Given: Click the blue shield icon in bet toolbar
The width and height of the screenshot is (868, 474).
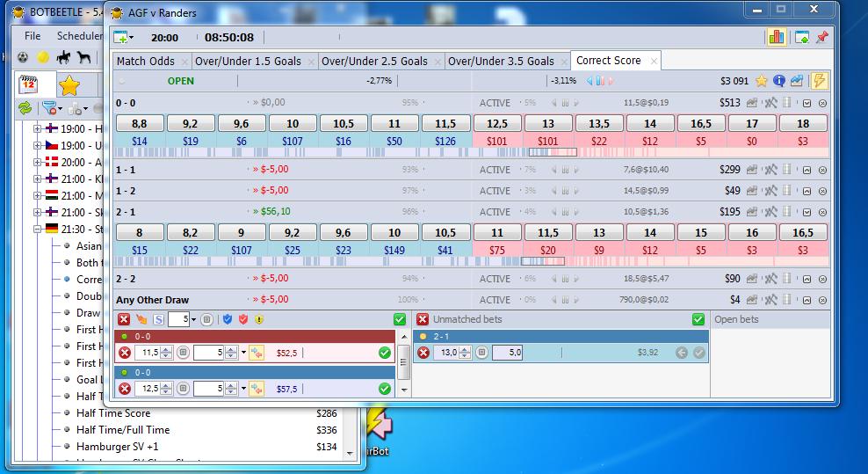Looking at the screenshot, I should click(228, 319).
